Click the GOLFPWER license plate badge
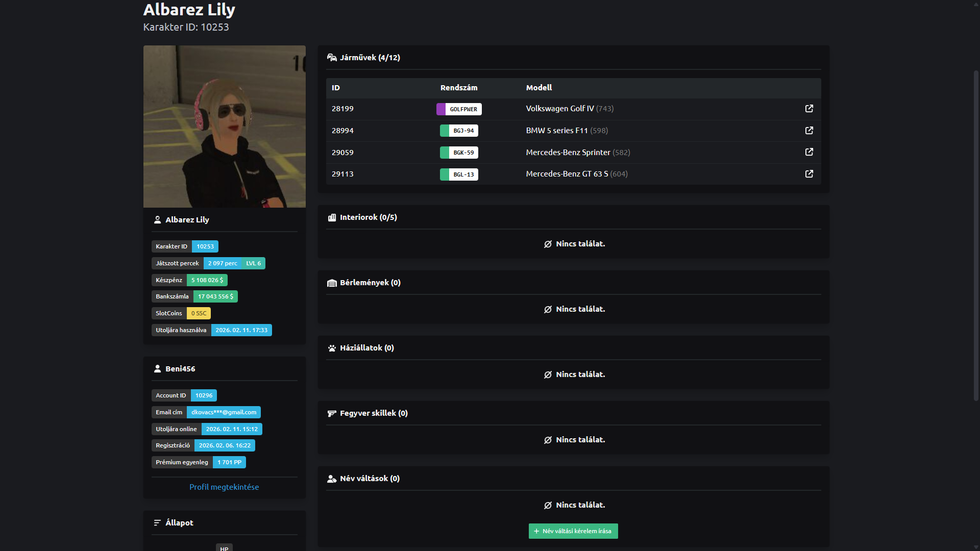 [459, 109]
